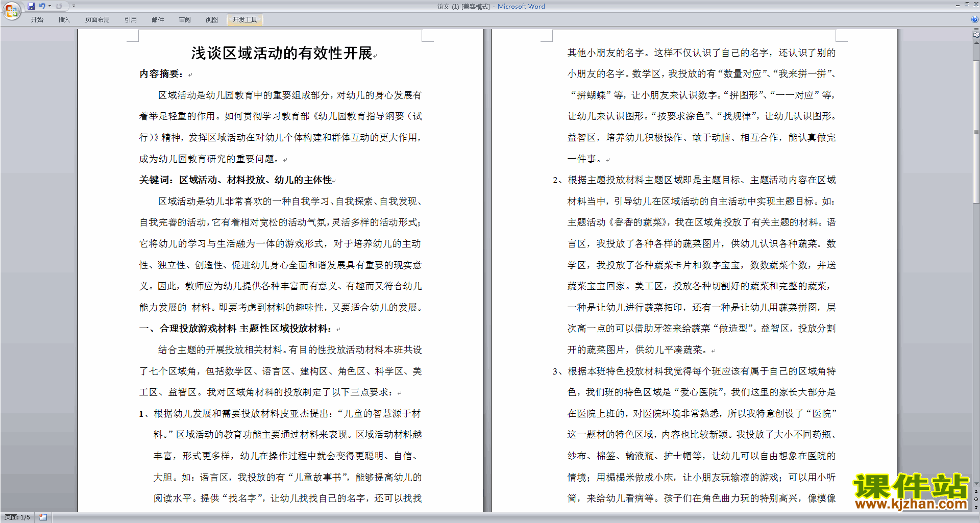This screenshot has height=523, width=980.
Task: Expand the undo history dropdown arrow
Action: 50,6
